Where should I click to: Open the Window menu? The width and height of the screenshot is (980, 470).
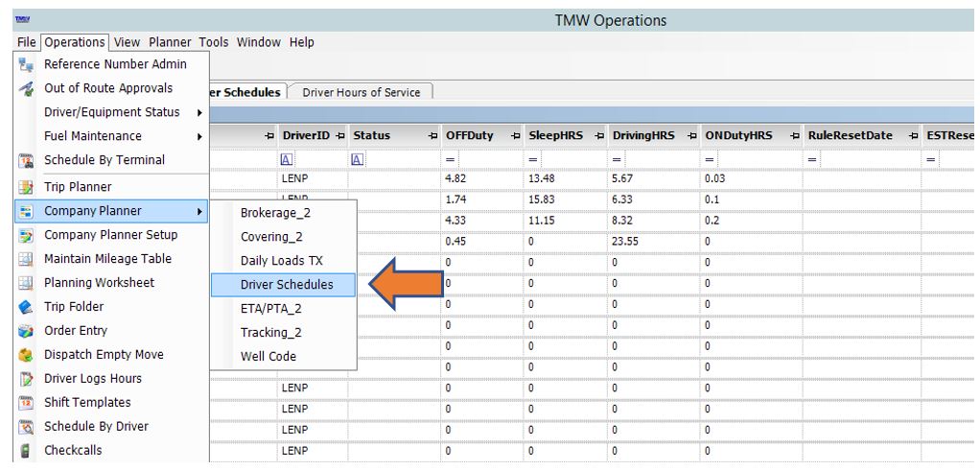pos(259,42)
